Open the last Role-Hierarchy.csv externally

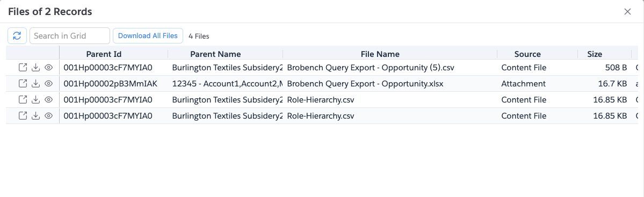(x=23, y=116)
